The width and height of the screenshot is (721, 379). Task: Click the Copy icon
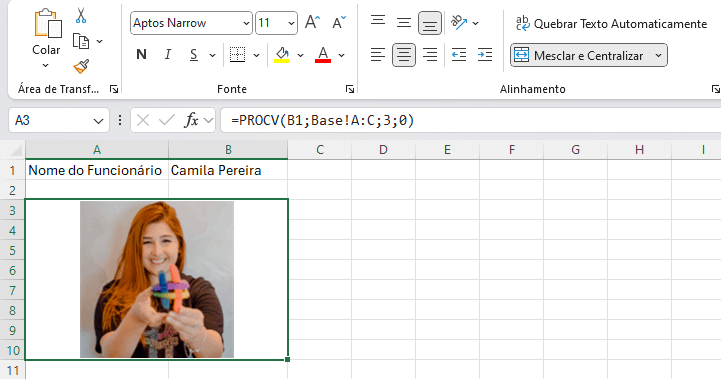81,41
